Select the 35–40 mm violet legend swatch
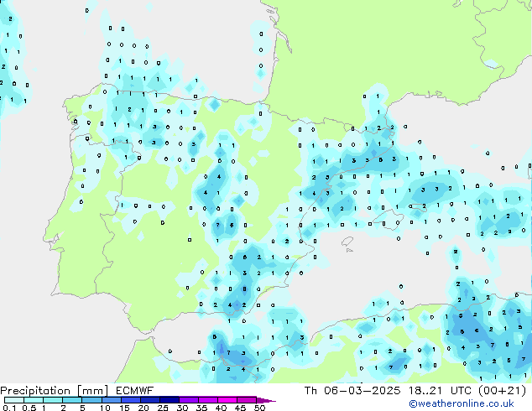532x411 pixels. point(208,400)
